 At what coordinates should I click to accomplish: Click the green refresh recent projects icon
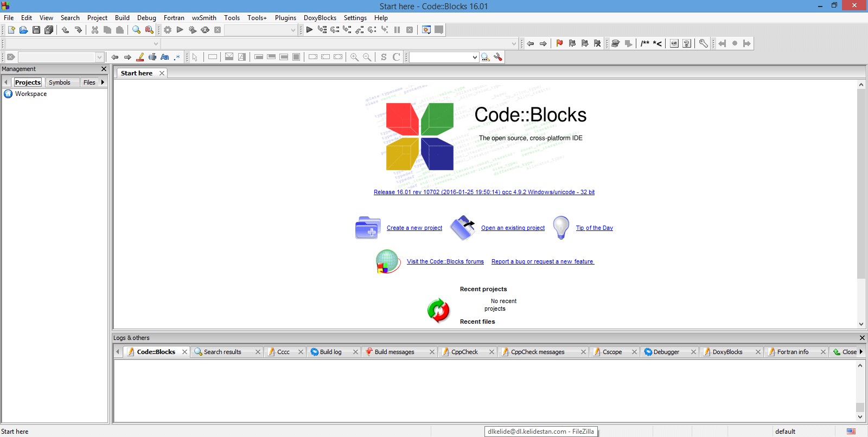438,311
